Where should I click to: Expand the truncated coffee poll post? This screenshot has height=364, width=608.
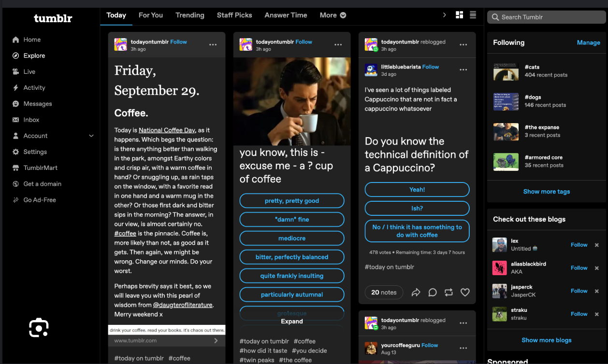click(292, 322)
